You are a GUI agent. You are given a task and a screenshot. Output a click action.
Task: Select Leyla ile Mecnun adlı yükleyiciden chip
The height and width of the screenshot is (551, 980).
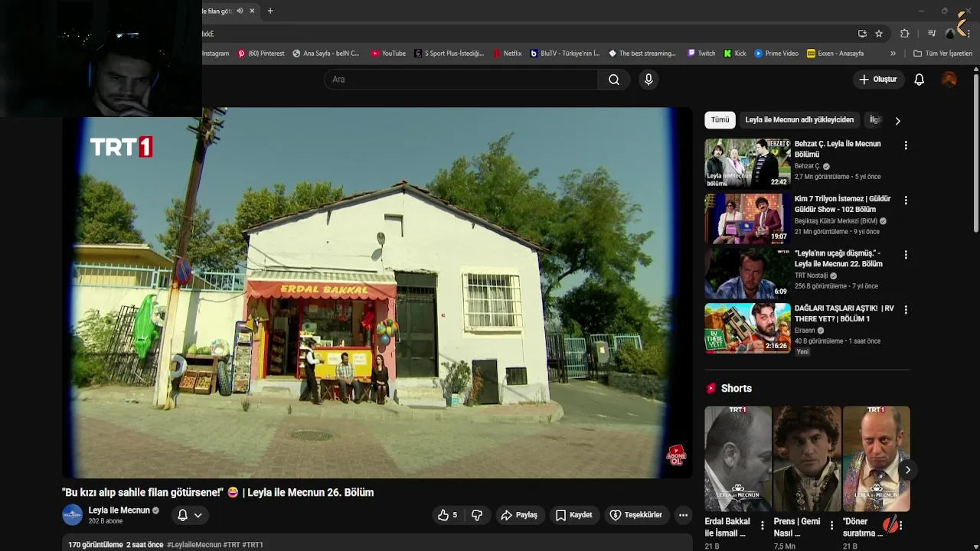pyautogui.click(x=799, y=120)
